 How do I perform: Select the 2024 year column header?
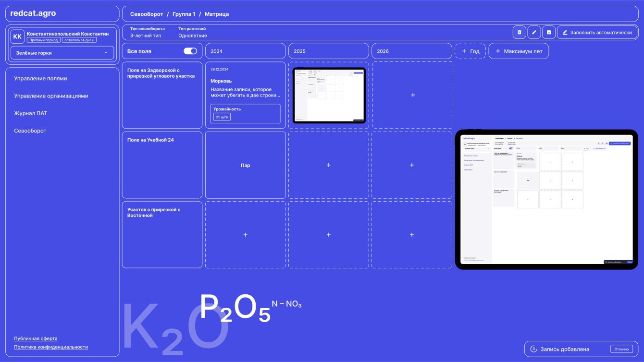pos(245,51)
